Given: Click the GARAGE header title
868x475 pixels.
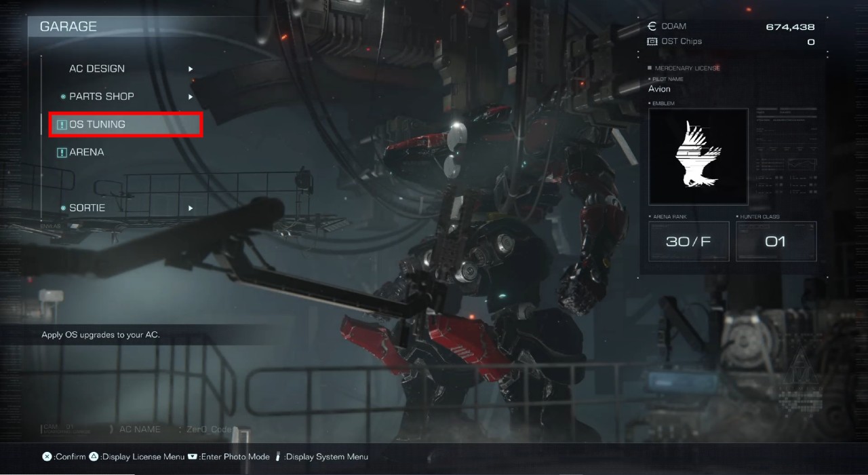Looking at the screenshot, I should [68, 26].
